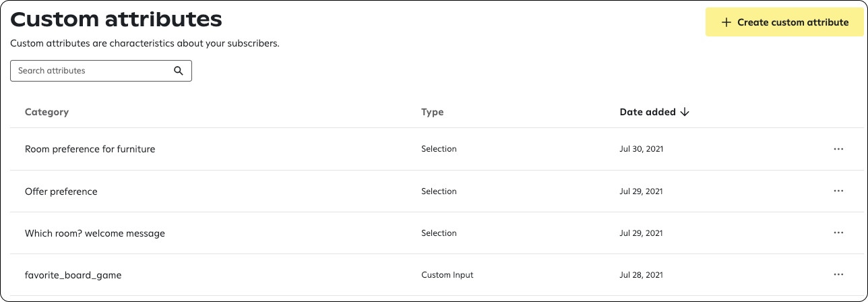The width and height of the screenshot is (868, 302).
Task: Open more options for favorite_board_game
Action: [x=838, y=274]
